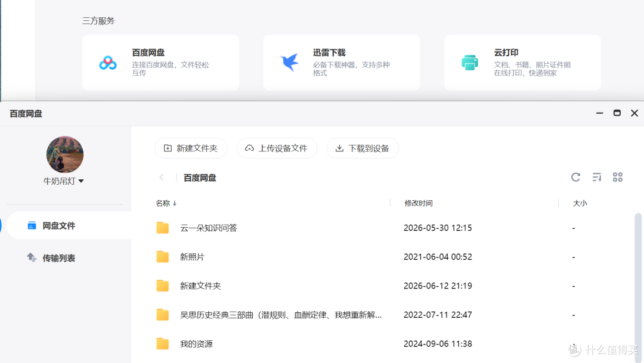Close the 百度网盘 window
This screenshot has height=363, width=644.
634,113
